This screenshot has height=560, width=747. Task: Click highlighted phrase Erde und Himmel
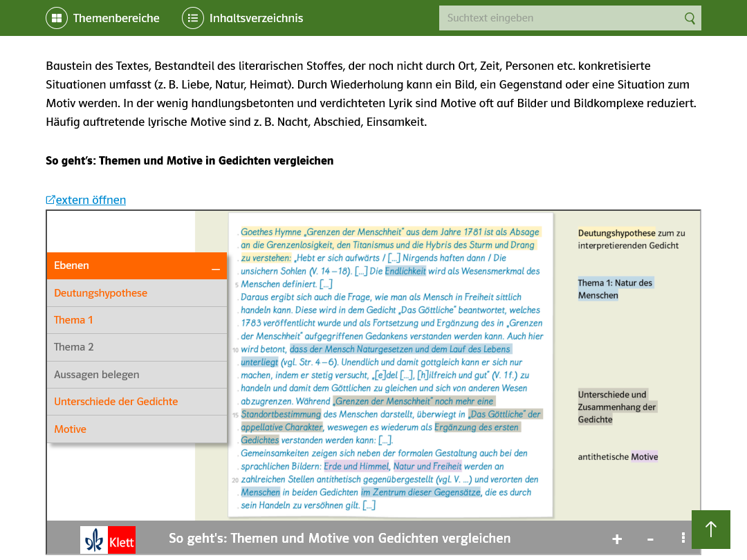coord(356,466)
